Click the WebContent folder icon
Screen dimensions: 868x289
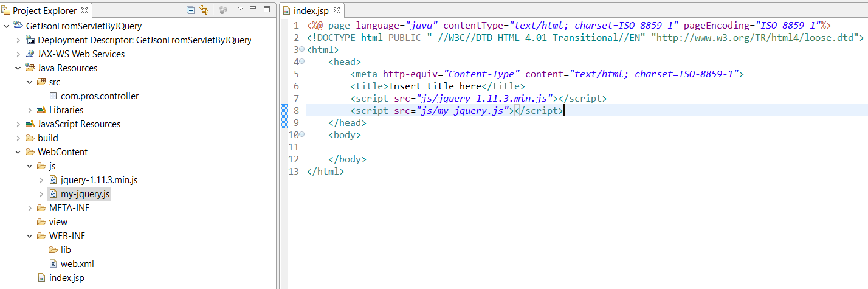30,152
